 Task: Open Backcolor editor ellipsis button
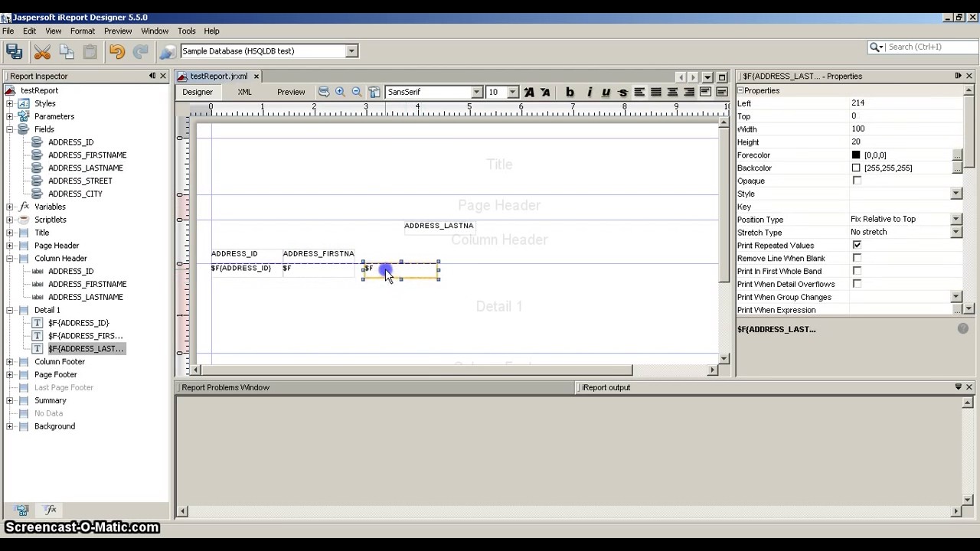click(957, 168)
